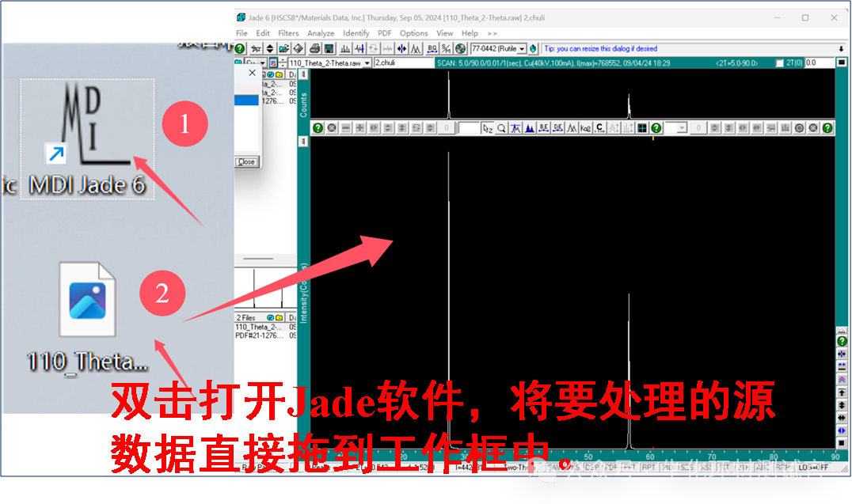Open the View menu

coord(444,33)
